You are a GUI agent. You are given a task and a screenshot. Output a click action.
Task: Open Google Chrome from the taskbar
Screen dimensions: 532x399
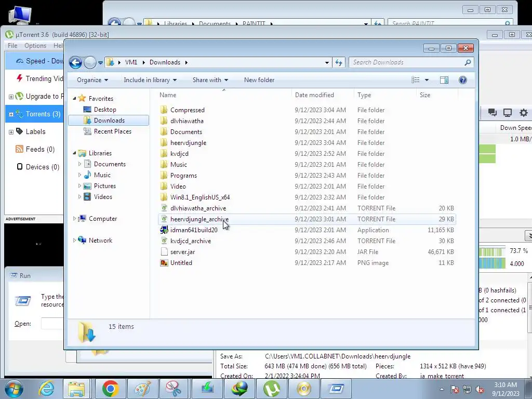(x=110, y=389)
